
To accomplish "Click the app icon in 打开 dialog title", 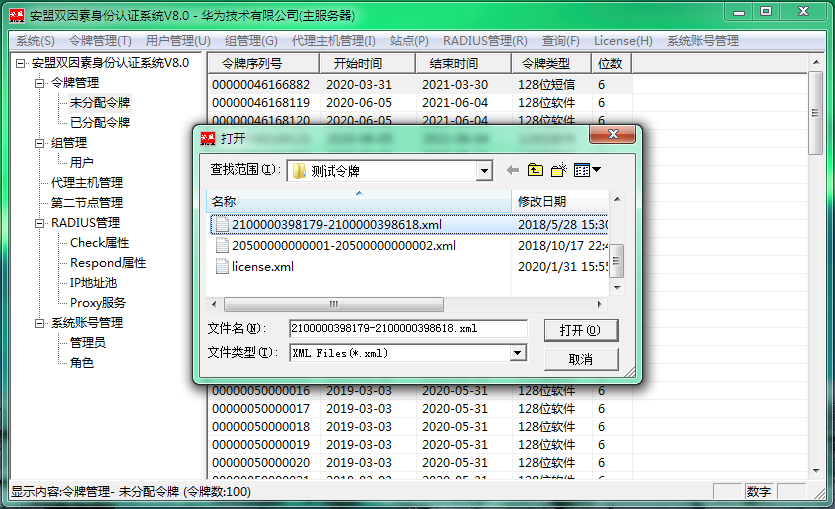I will tap(208, 138).
